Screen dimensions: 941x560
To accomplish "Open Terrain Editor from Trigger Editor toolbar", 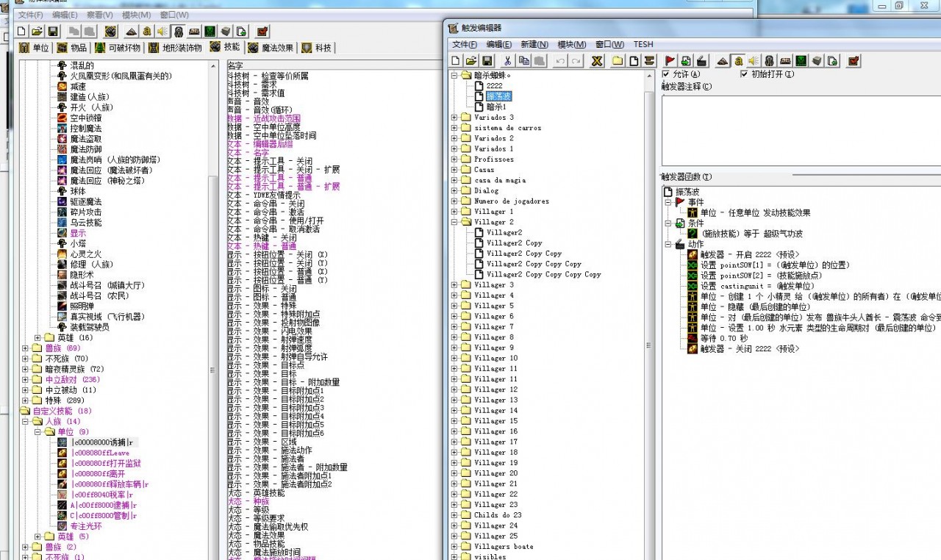I will (x=723, y=61).
